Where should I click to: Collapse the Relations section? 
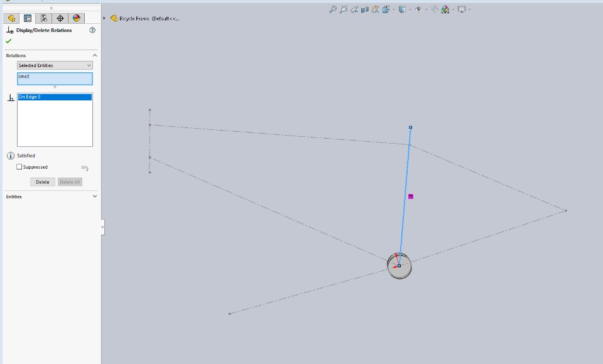(95, 55)
